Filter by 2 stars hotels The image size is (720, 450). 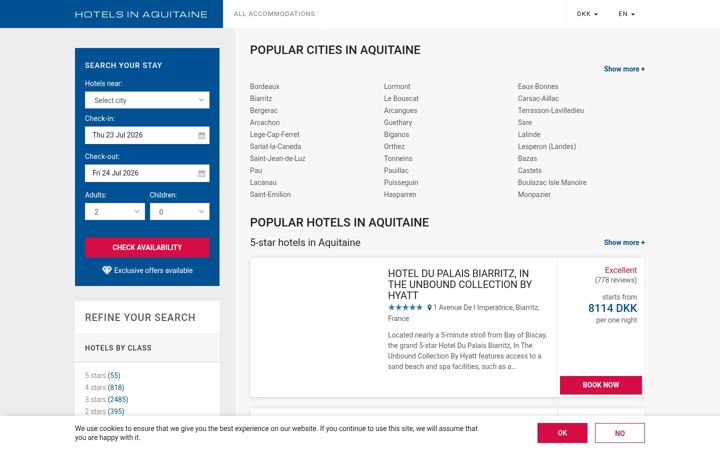[104, 411]
